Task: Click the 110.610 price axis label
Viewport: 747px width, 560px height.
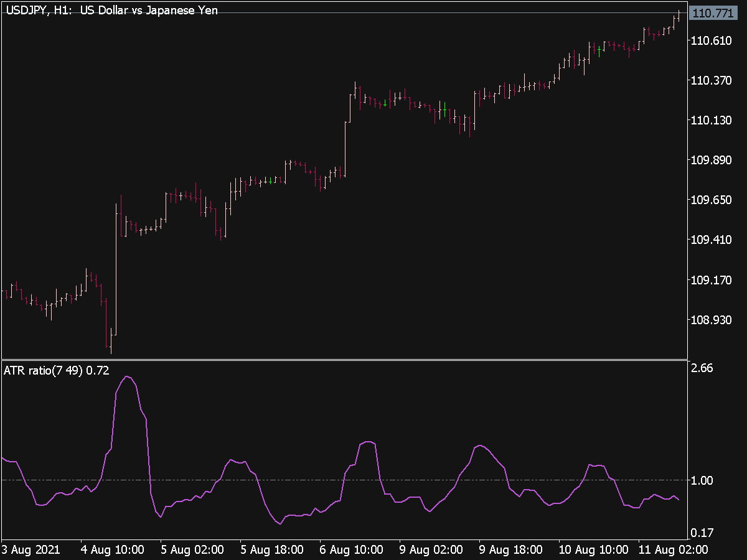Action: pos(711,40)
